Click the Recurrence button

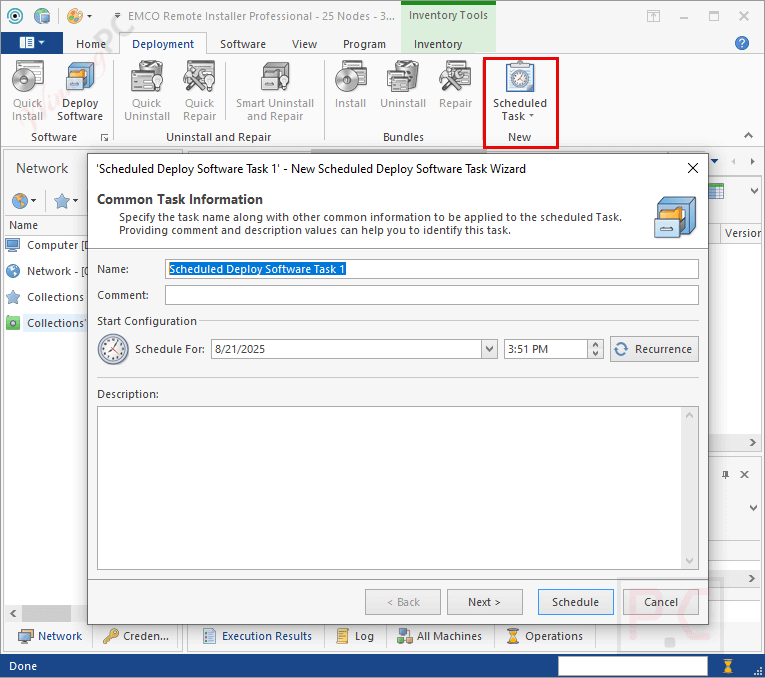click(654, 349)
